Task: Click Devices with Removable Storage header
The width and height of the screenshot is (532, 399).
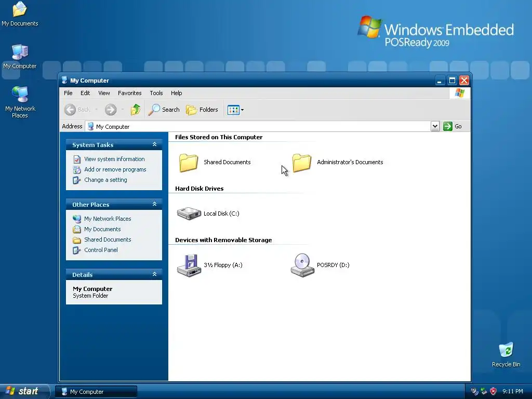Action: (x=223, y=240)
